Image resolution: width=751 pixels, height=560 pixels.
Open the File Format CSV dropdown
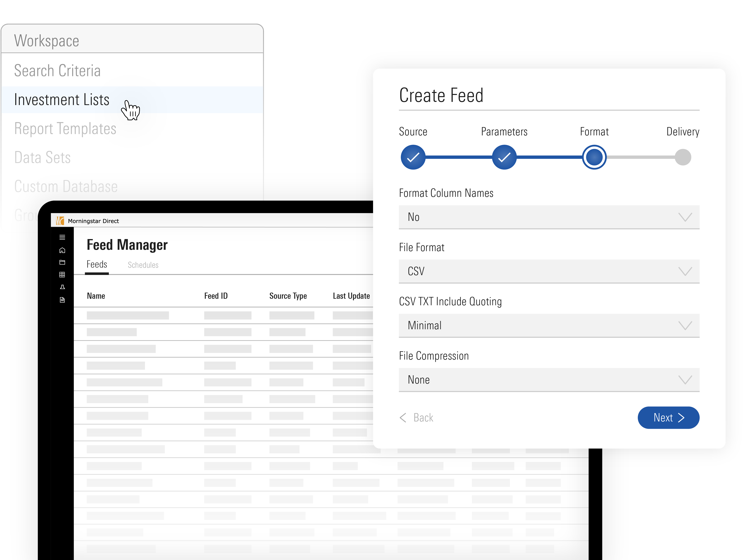coord(549,271)
